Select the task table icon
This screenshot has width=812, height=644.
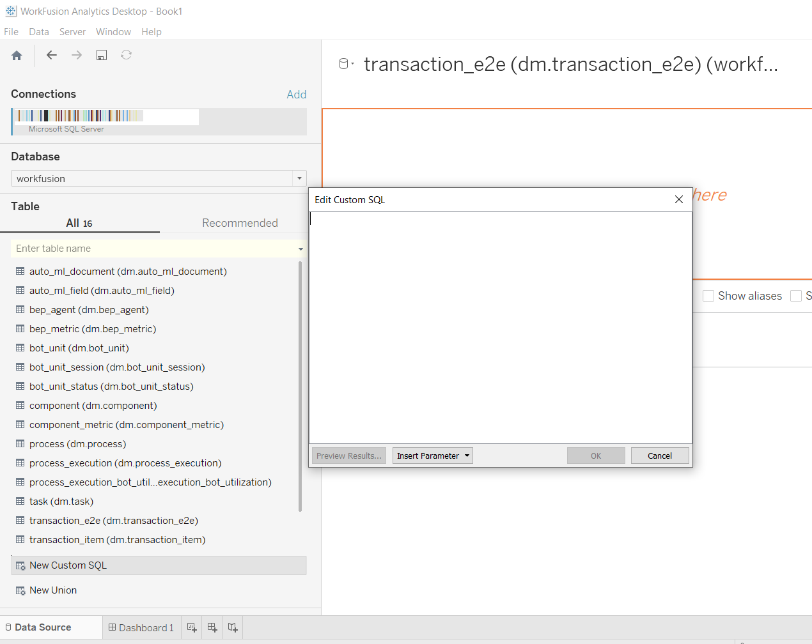click(x=20, y=501)
